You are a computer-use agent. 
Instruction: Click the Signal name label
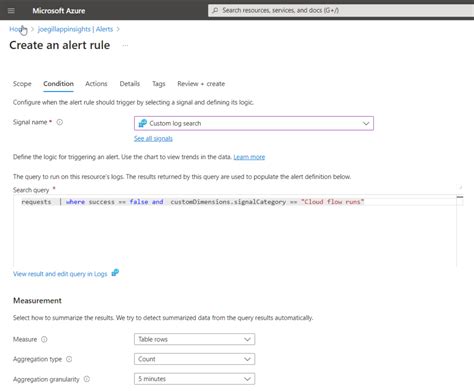[30, 122]
